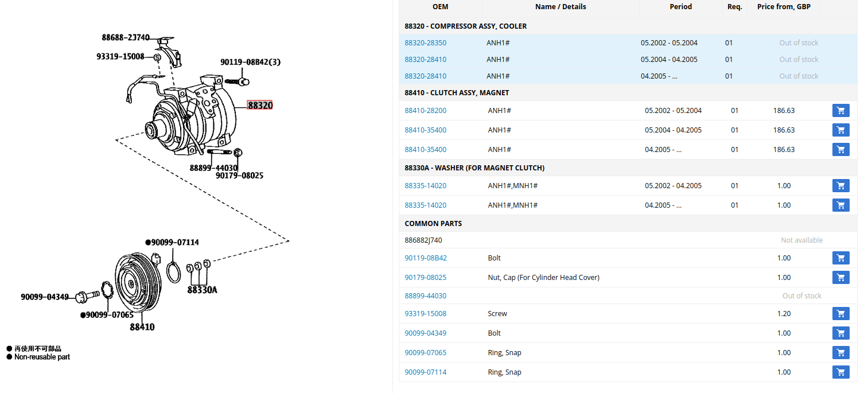Image resolution: width=868 pixels, height=393 pixels.
Task: Select the highlighted 88320 label in the diagram
Action: tap(260, 106)
